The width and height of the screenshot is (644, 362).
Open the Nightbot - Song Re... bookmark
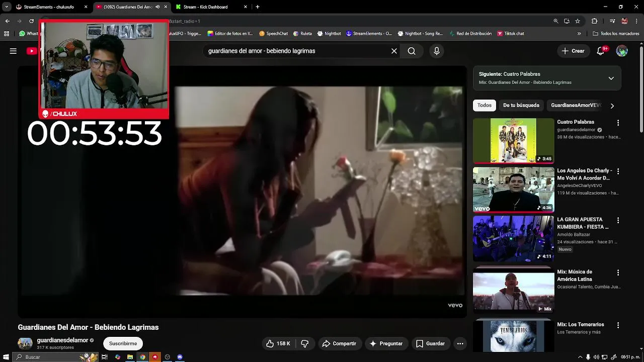tap(420, 34)
